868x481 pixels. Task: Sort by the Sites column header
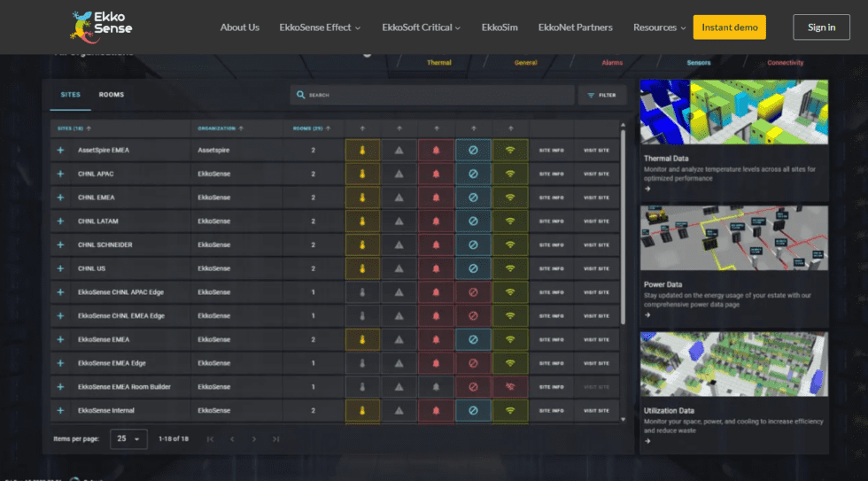[74, 128]
